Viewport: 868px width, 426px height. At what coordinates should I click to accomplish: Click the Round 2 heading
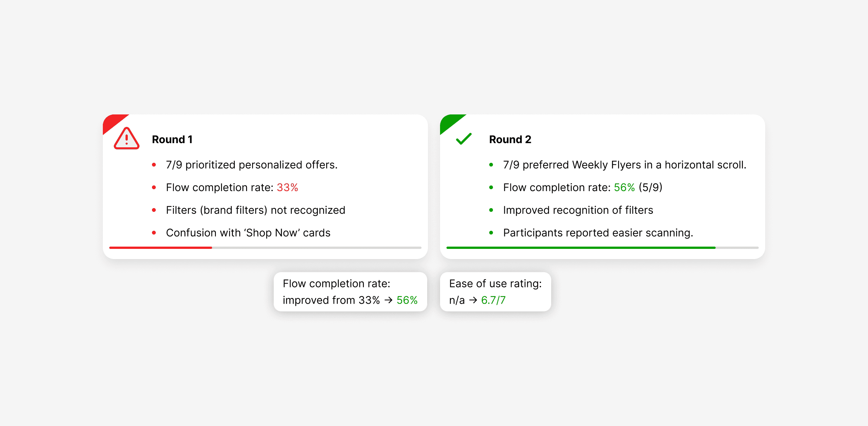(x=510, y=139)
